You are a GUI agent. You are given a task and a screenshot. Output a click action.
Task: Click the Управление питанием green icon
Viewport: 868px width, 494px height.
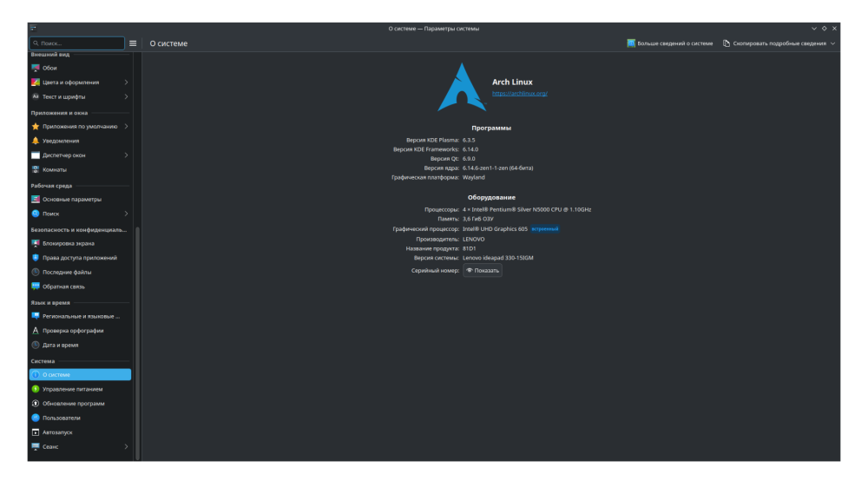tap(36, 389)
